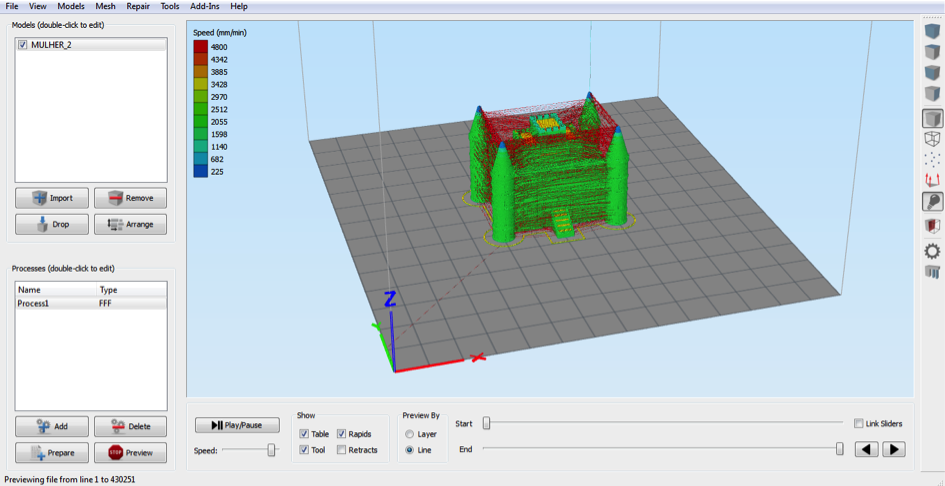The width and height of the screenshot is (945, 486).
Task: Select the solid model render icon
Action: click(932, 118)
